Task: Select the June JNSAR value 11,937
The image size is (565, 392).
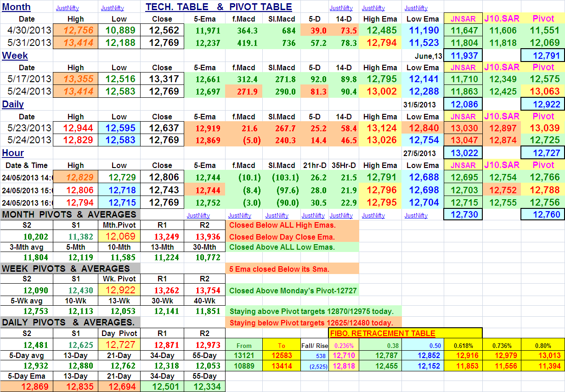Action: (x=463, y=56)
